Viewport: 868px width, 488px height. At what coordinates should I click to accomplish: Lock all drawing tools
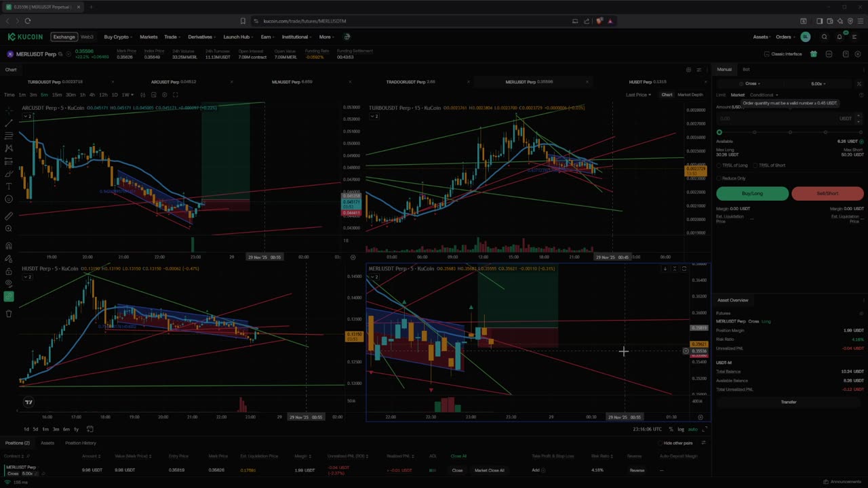point(9,271)
